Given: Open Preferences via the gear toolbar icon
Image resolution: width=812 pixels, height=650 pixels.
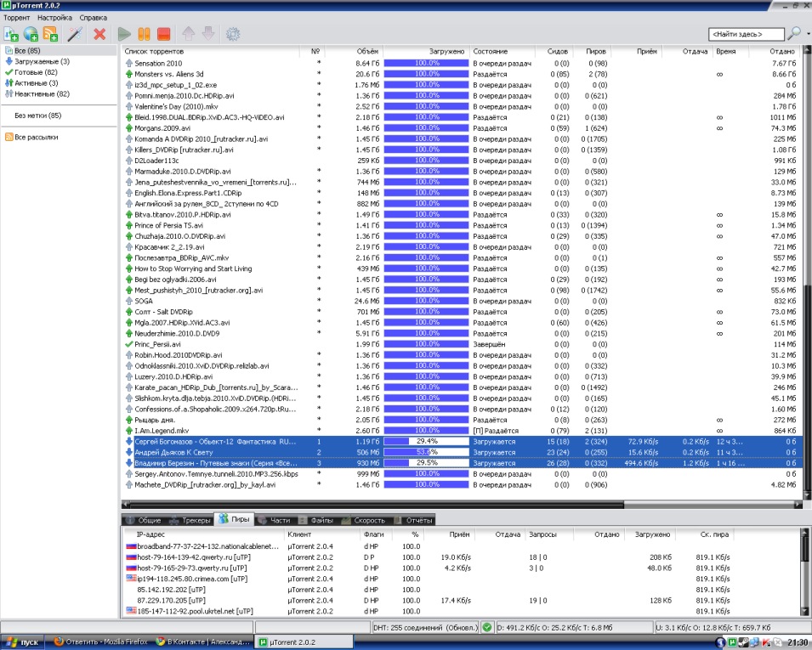Looking at the screenshot, I should coord(233,34).
